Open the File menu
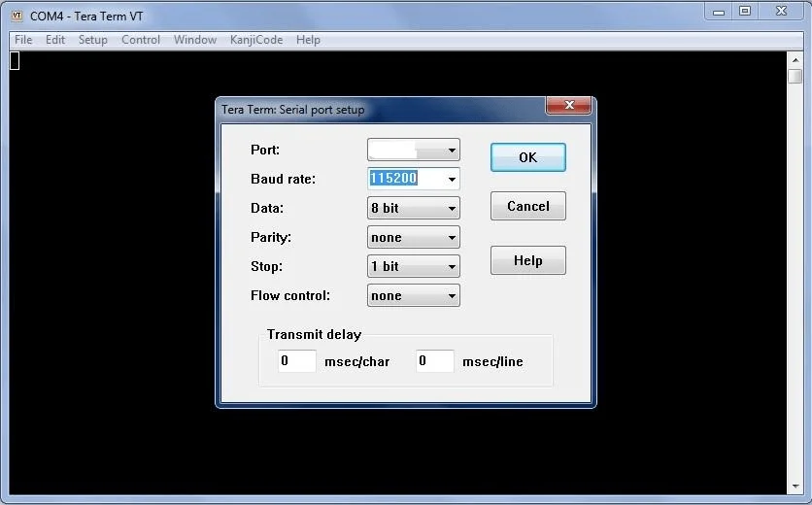The height and width of the screenshot is (505, 812). coord(23,40)
